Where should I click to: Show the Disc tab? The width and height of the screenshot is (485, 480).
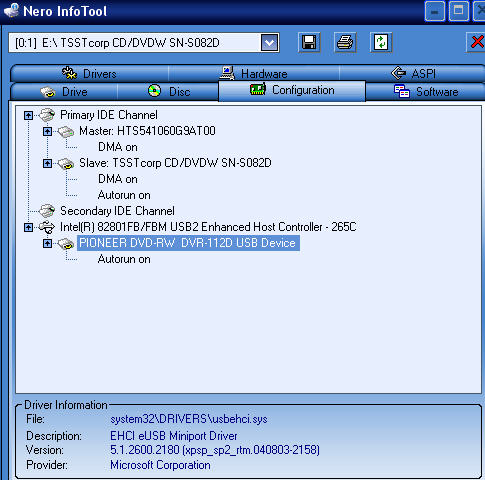168,92
